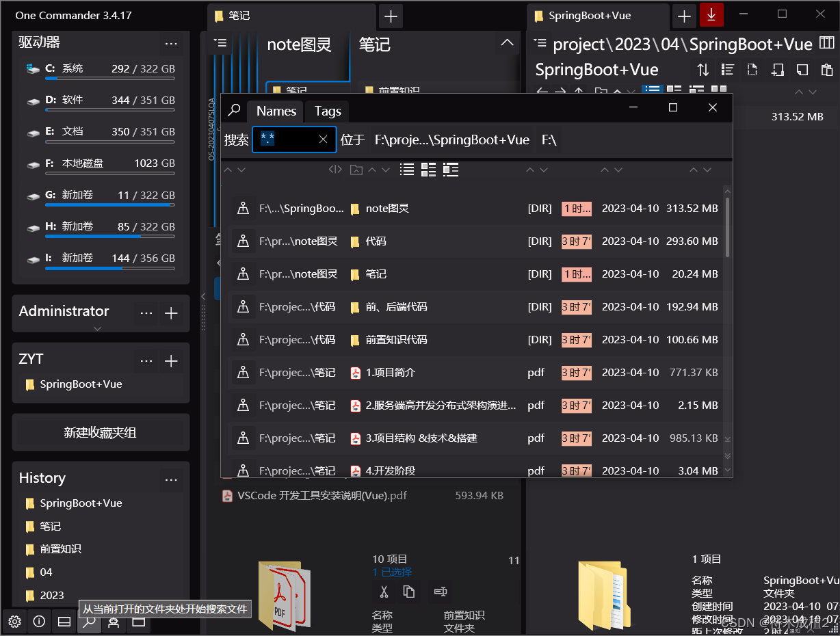840x636 pixels.
Task: Click note图灵 breadcrumb column header
Action: (299, 45)
